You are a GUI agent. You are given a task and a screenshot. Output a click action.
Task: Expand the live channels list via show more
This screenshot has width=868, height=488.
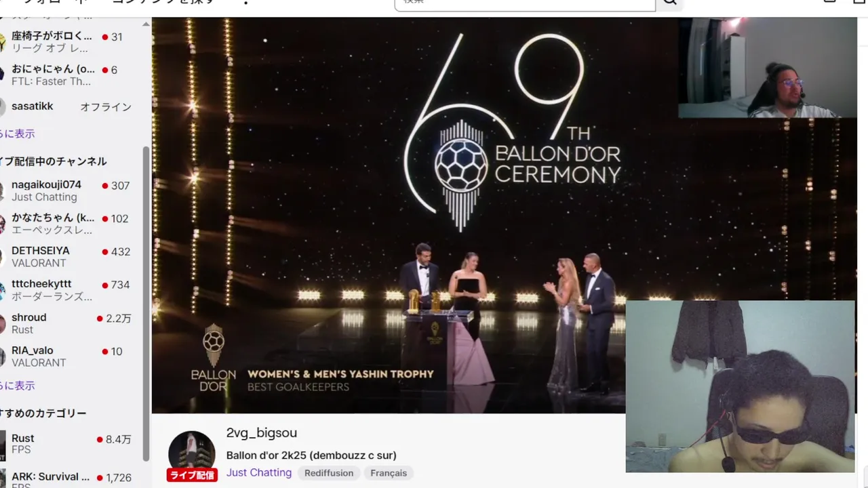click(17, 385)
